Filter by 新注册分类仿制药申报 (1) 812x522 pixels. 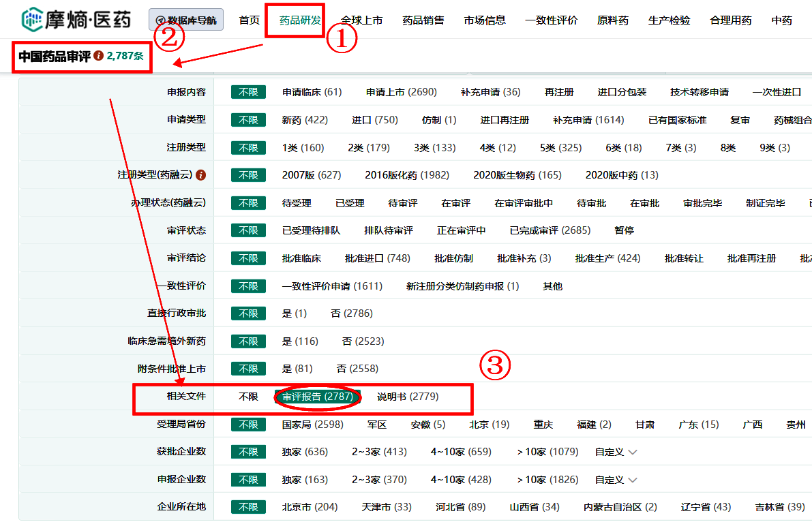(x=462, y=286)
